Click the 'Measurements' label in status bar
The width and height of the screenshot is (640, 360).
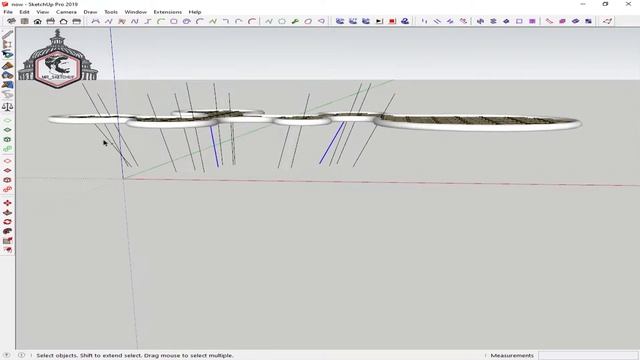tap(512, 356)
